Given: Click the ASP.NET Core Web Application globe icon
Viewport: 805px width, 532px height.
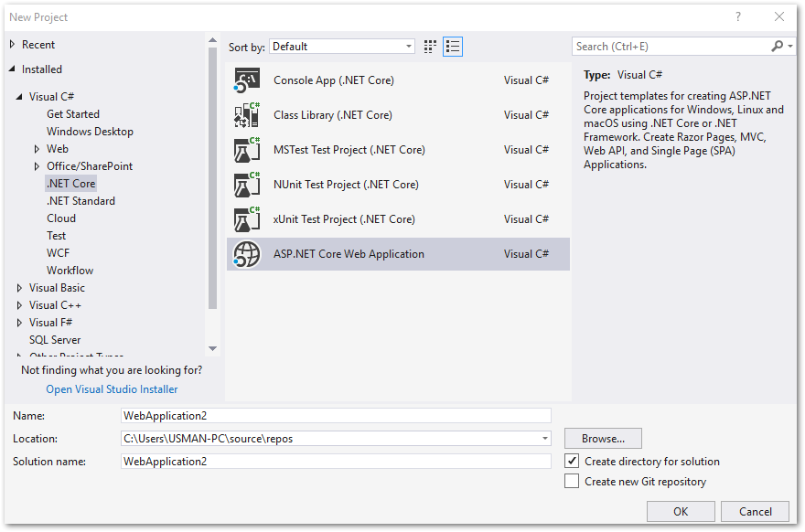Looking at the screenshot, I should (x=245, y=254).
